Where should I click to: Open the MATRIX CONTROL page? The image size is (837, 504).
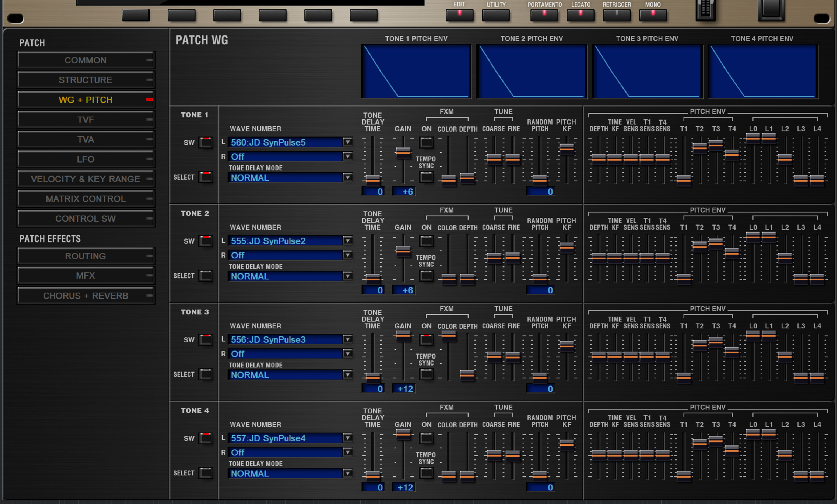click(x=85, y=199)
